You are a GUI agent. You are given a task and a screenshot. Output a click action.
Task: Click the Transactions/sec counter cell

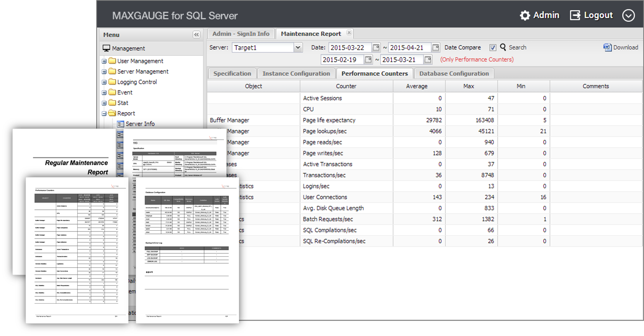346,175
